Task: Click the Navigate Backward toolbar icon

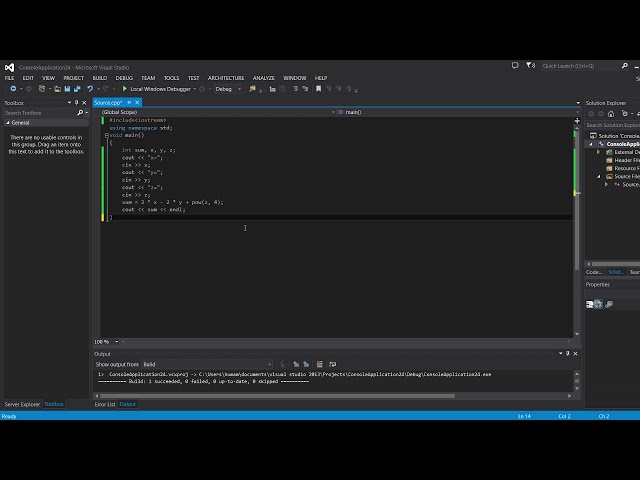Action: pos(11,89)
